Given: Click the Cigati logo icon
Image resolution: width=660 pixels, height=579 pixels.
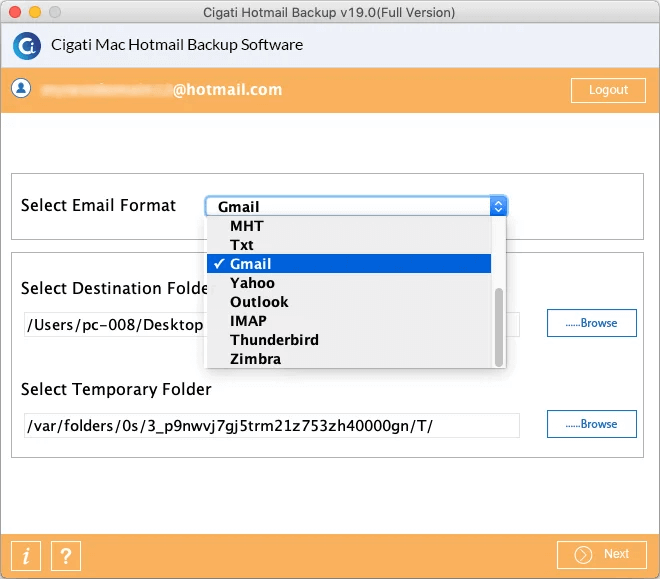Looking at the screenshot, I should coord(27,45).
